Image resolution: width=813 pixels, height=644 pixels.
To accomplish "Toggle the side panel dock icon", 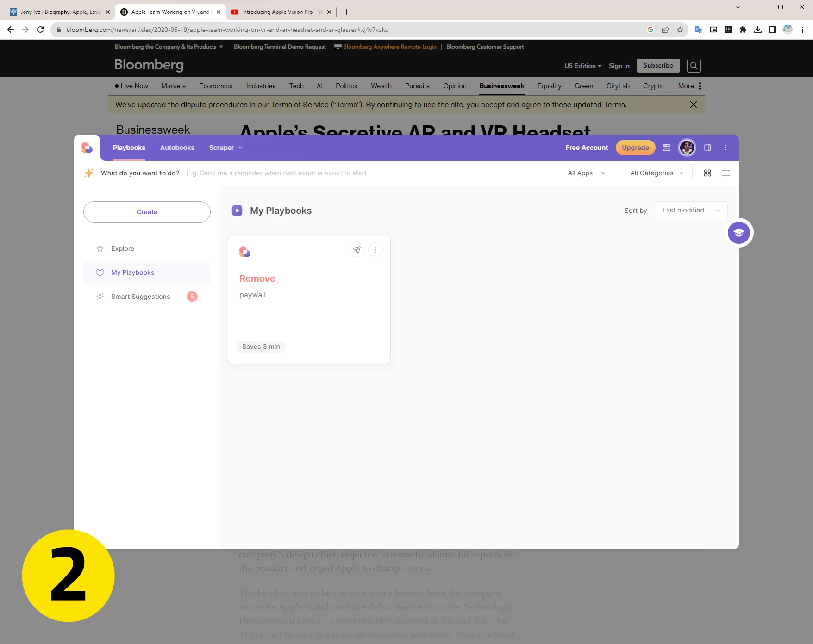I will tap(707, 148).
